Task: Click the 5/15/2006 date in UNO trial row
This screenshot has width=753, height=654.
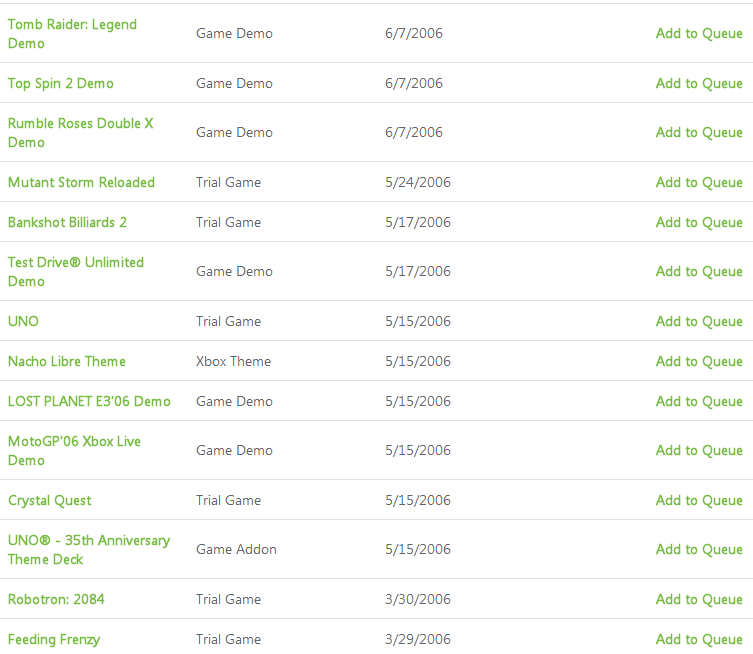Action: pyautogui.click(x=418, y=321)
